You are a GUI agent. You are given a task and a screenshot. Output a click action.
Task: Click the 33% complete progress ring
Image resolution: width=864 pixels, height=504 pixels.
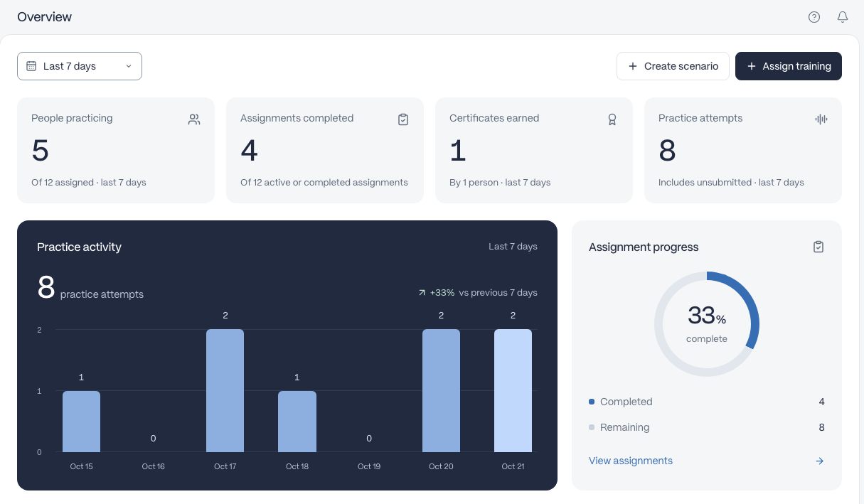[707, 323]
